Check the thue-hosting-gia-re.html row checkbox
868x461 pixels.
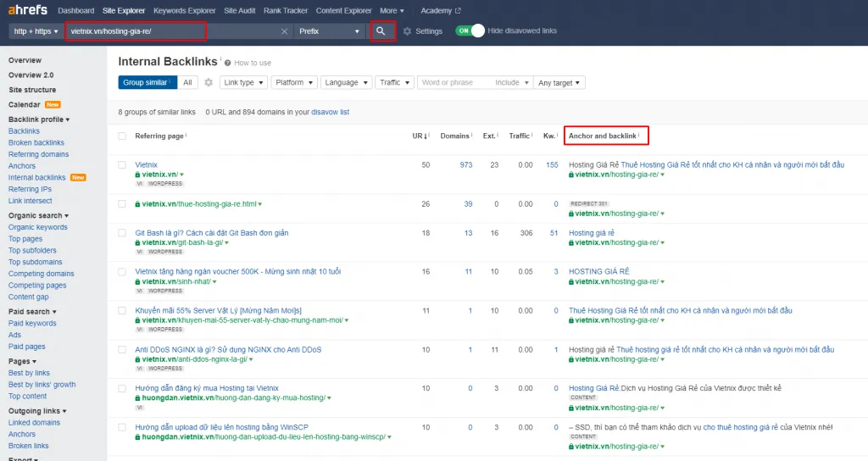122,203
